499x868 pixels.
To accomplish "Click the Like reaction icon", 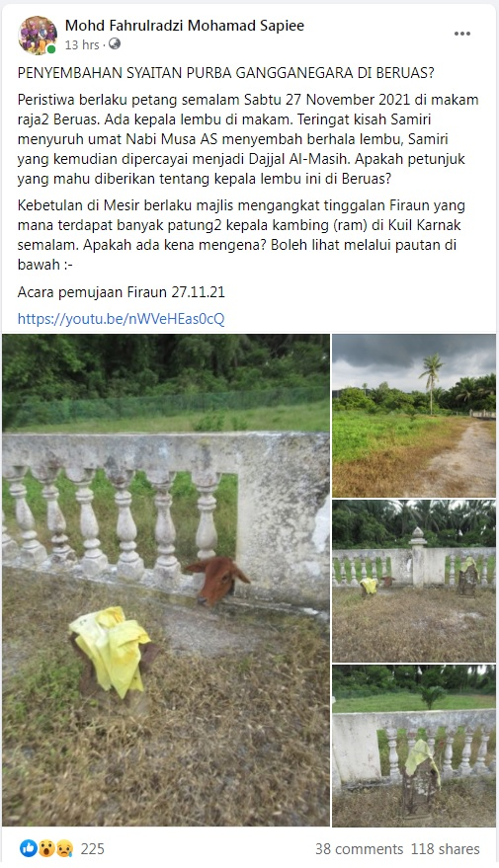I will [29, 848].
